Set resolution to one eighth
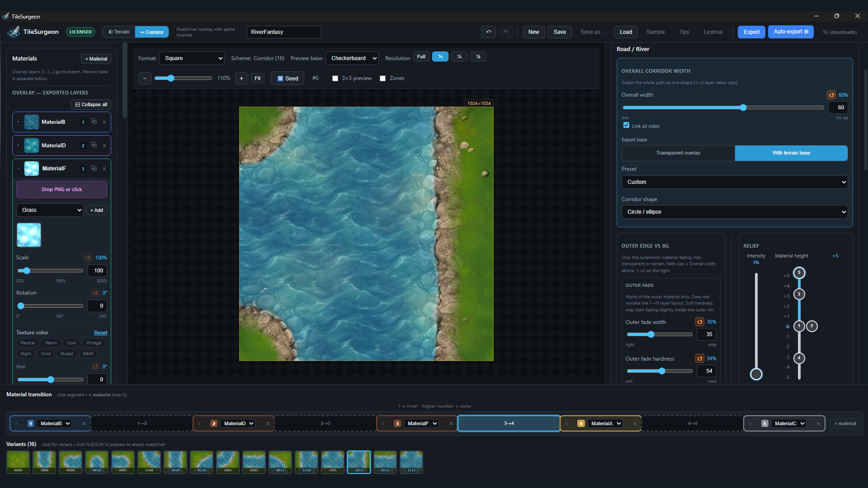Viewport: 868px width, 488px height. click(478, 56)
